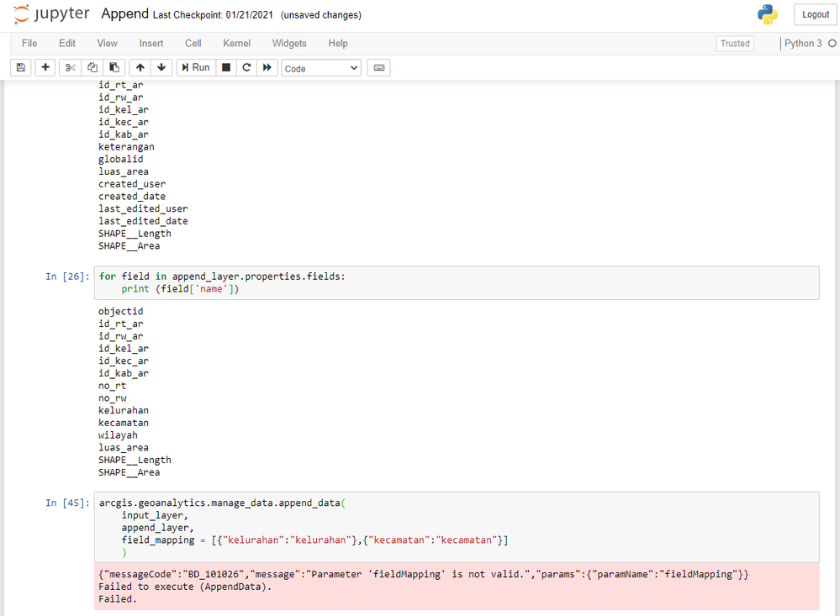Click the save and checkpoint icon
Screen dimensions: 840x616
tap(21, 67)
